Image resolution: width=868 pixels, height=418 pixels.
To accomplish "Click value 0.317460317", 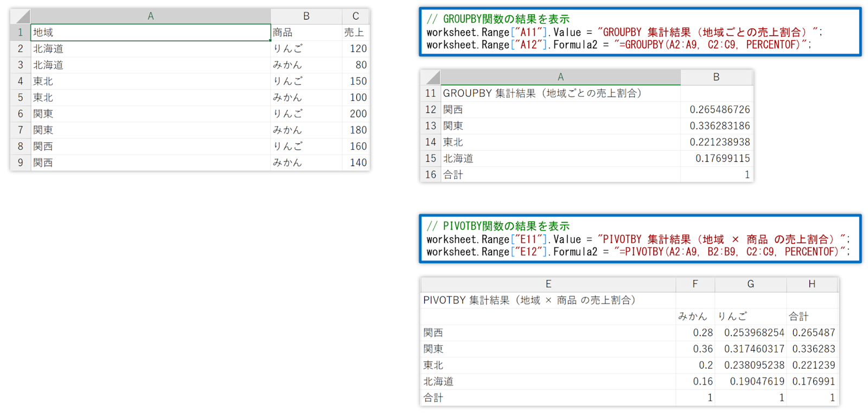I will click(x=751, y=349).
